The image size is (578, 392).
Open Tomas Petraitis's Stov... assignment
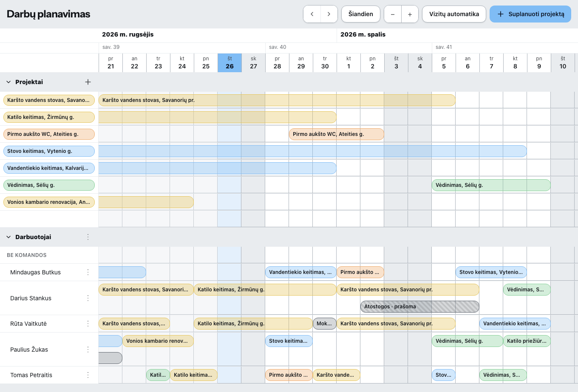click(444, 375)
